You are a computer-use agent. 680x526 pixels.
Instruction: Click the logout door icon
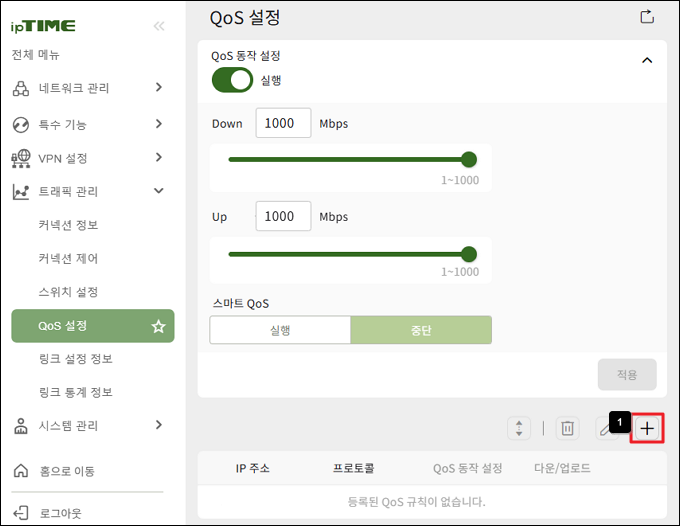(21, 513)
